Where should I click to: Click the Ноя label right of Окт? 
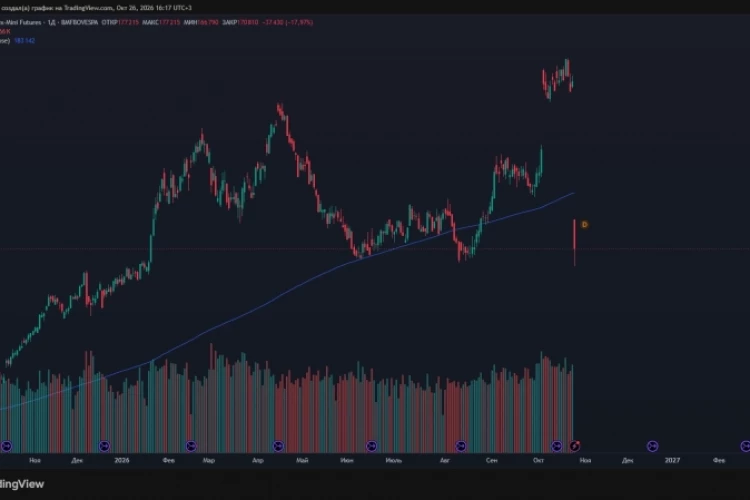pyautogui.click(x=585, y=460)
